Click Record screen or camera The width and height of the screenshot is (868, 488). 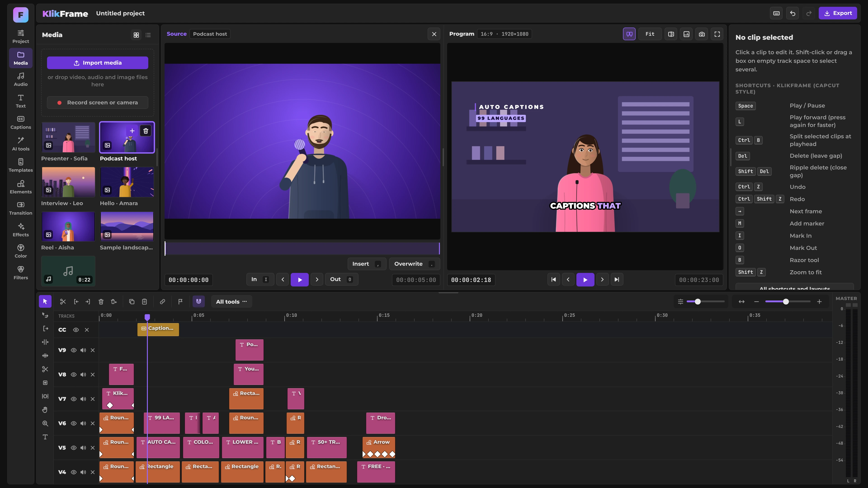coord(97,102)
